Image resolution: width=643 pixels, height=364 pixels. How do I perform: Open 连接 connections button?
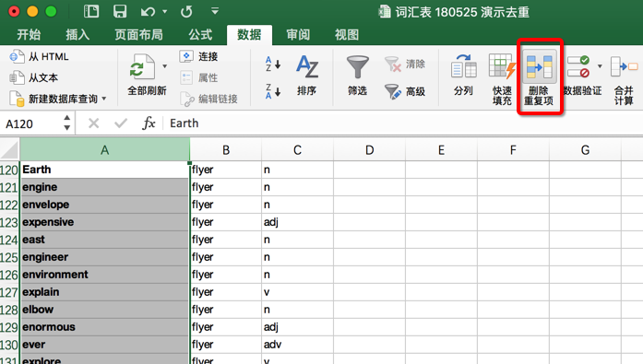[x=198, y=56]
